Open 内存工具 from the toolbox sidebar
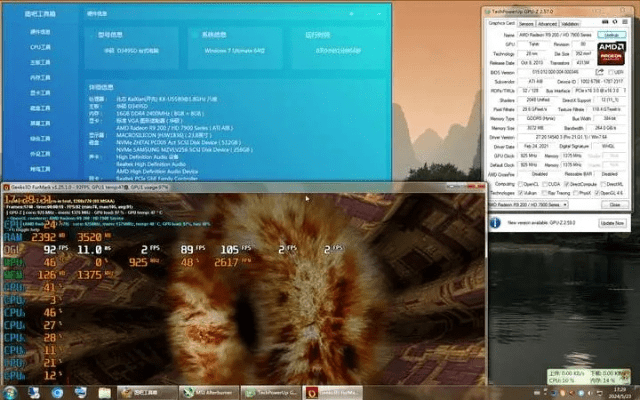 [x=42, y=77]
